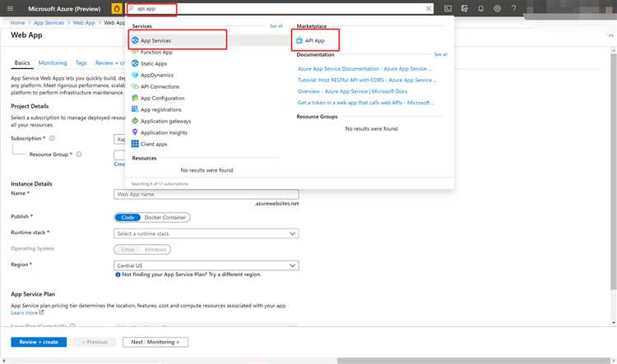Open the Resource Group dropdown

tap(119, 154)
